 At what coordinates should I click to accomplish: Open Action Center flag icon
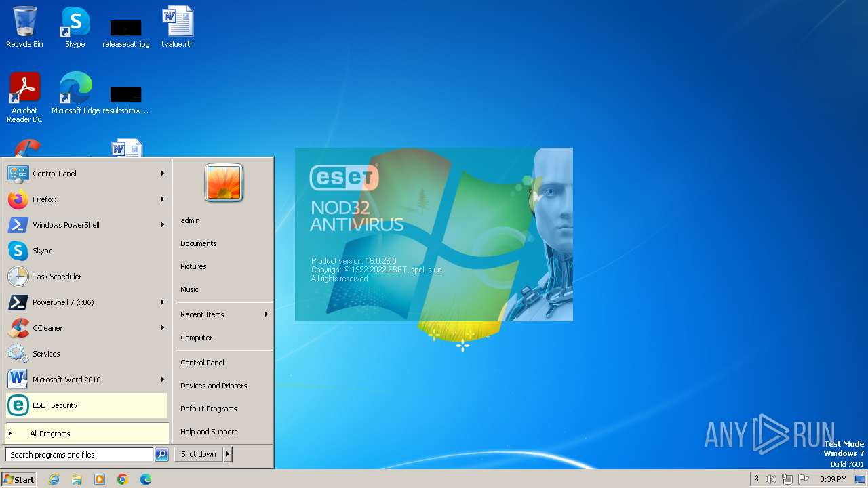click(804, 479)
